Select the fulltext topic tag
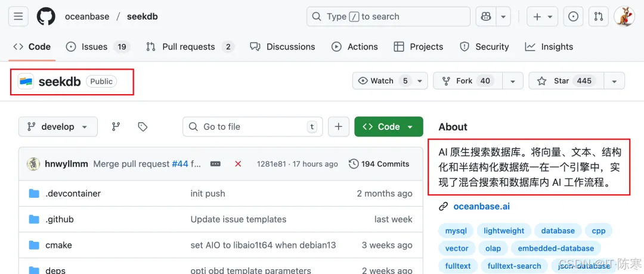Screen dimensions: 644x274 tap(458, 266)
